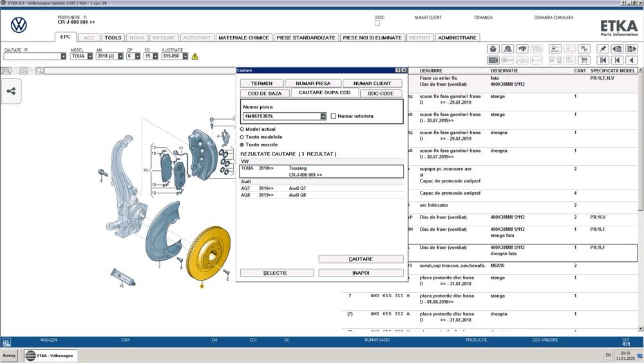Go to previous illustration page icon
Screen dimensions: 644x363
[x=617, y=49]
